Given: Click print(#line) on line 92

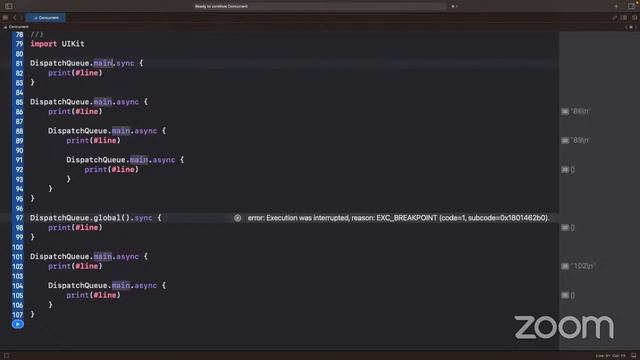Looking at the screenshot, I should click(x=111, y=169).
